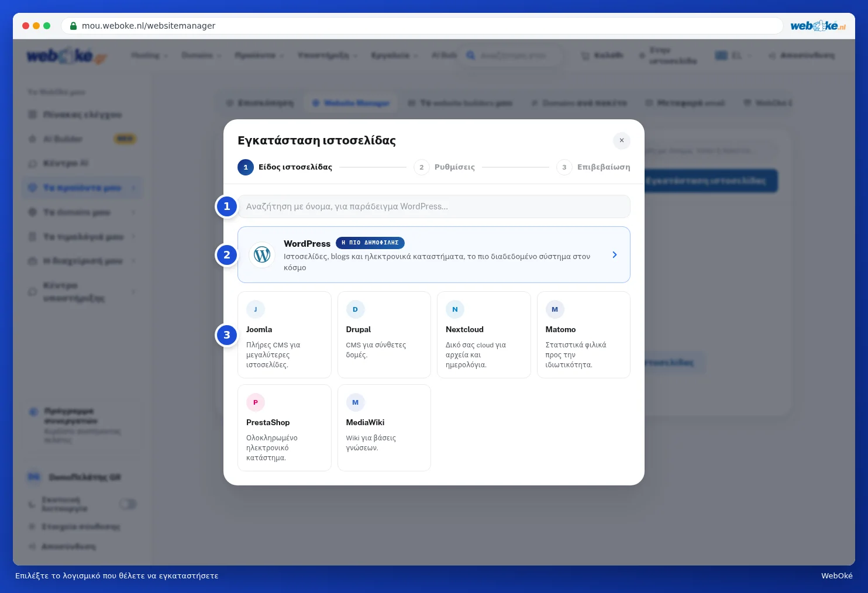The width and height of the screenshot is (868, 593).
Task: Select step 1 Είδος ιστοσελίδας
Action: 285,167
